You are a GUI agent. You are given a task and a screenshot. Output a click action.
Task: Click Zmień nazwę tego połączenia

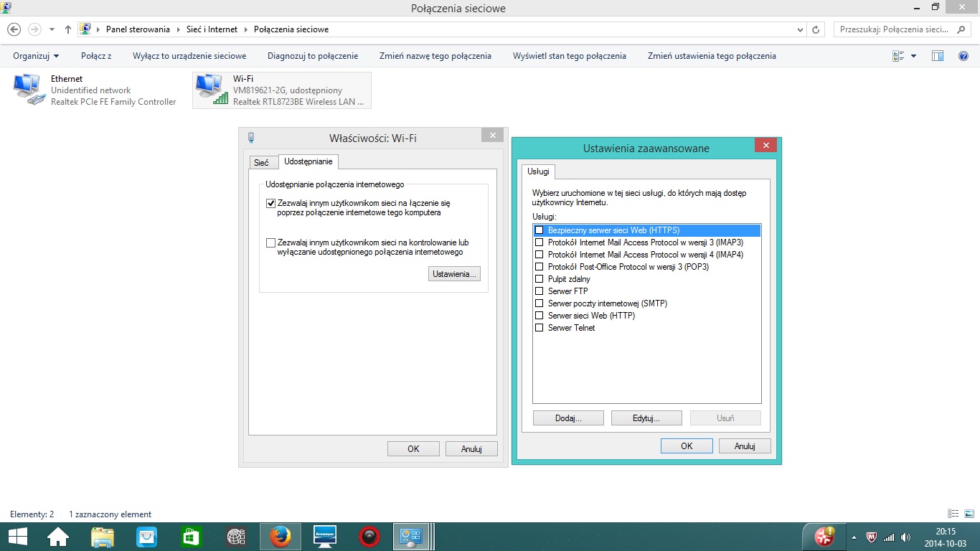click(435, 56)
